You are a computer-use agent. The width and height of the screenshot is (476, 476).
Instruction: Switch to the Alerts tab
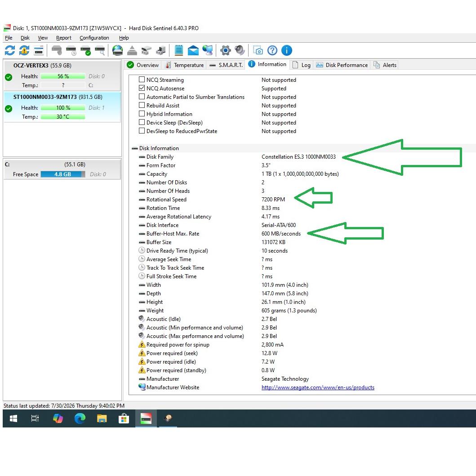[x=385, y=65]
